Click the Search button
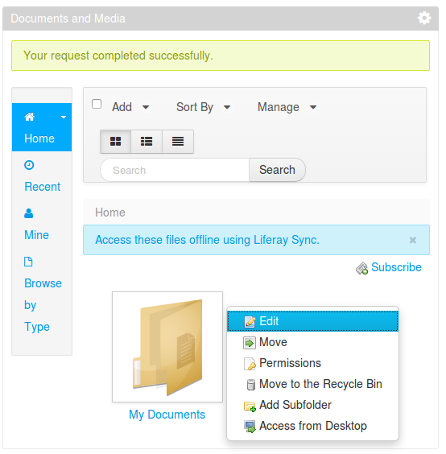 277,170
